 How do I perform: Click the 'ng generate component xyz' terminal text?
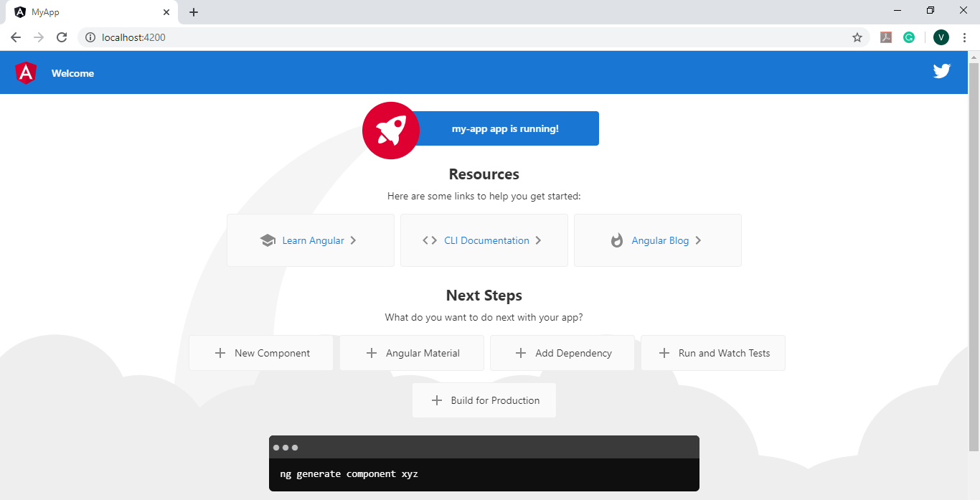pos(349,473)
